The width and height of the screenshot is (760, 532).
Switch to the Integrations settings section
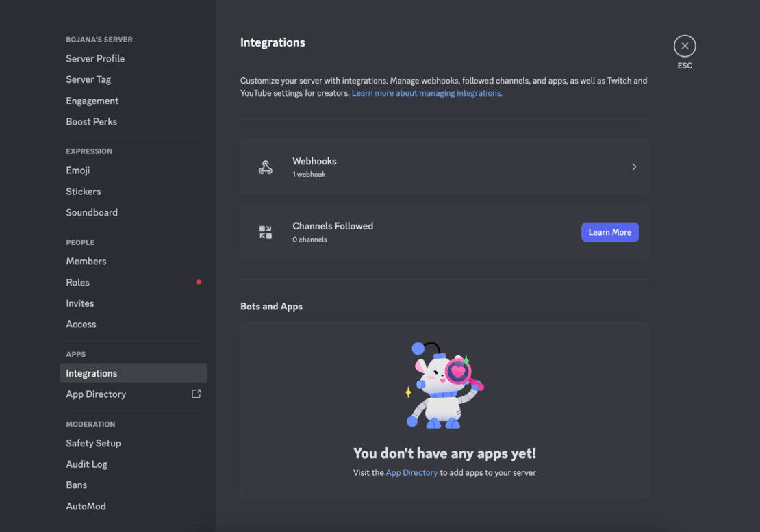point(91,372)
